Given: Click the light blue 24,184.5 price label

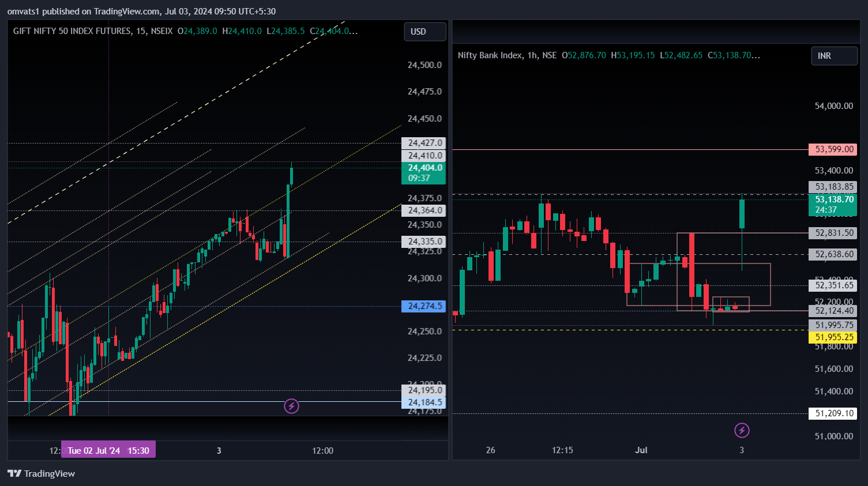Looking at the screenshot, I should pyautogui.click(x=423, y=402).
